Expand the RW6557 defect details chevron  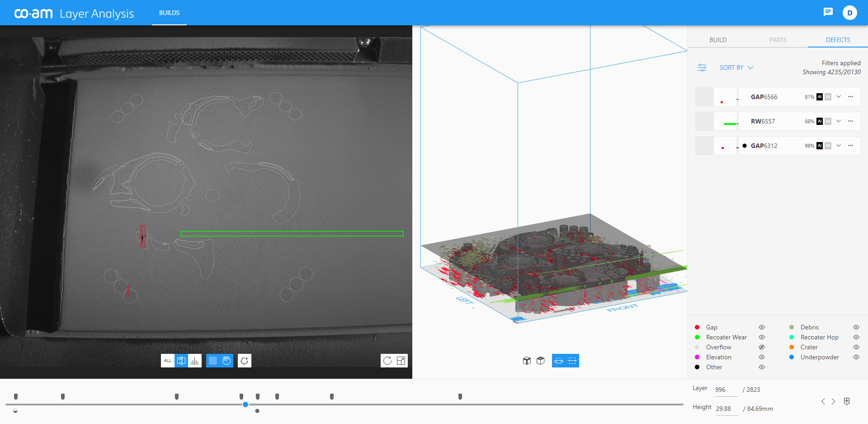pyautogui.click(x=839, y=121)
